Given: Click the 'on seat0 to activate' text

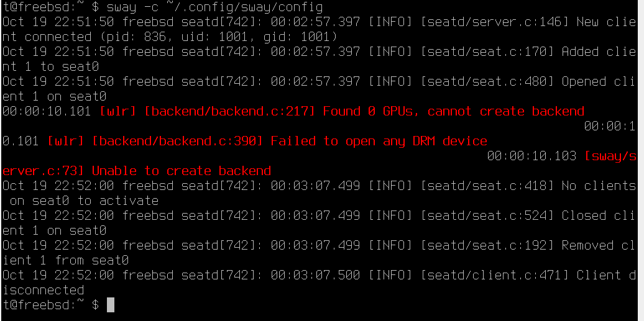Looking at the screenshot, I should 85,201.
